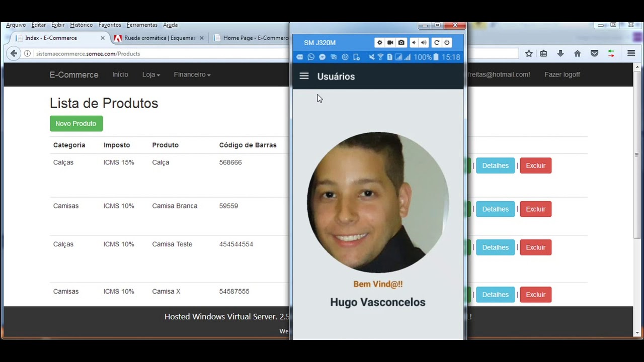Click the green-red arrows extension icon
The width and height of the screenshot is (644, 362).
611,53
